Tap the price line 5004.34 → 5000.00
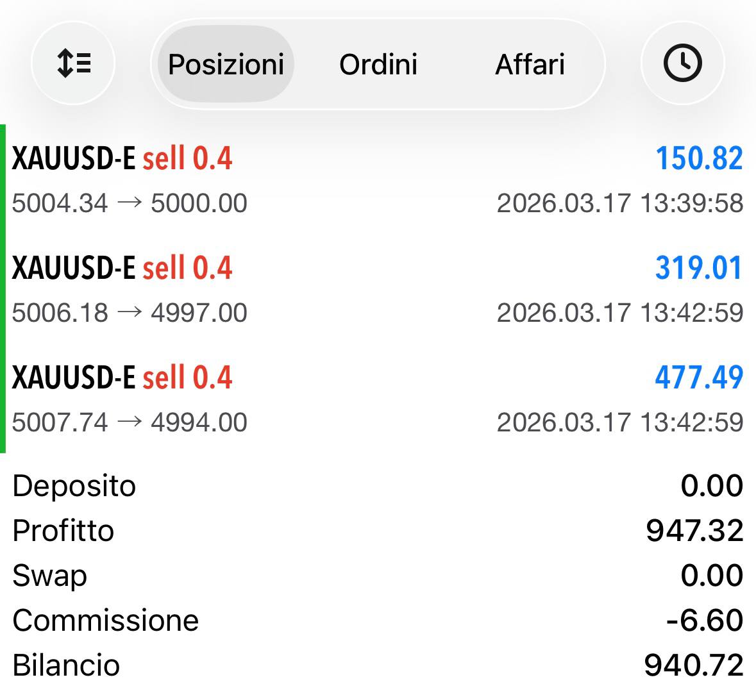Image resolution: width=756 pixels, height=700 pixels. click(x=130, y=203)
